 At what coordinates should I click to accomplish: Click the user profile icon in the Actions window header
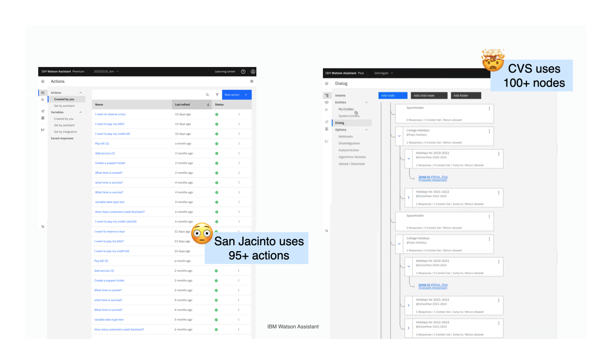[253, 72]
